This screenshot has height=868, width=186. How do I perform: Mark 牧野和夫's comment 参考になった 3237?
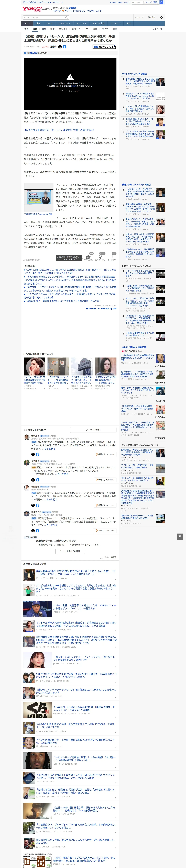click(105, 454)
